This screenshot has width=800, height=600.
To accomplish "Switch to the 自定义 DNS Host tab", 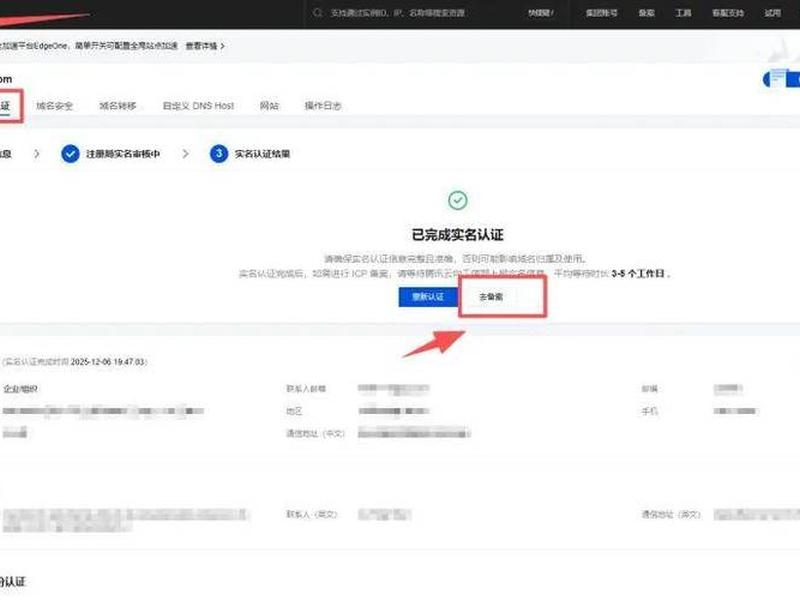I will pyautogui.click(x=198, y=106).
